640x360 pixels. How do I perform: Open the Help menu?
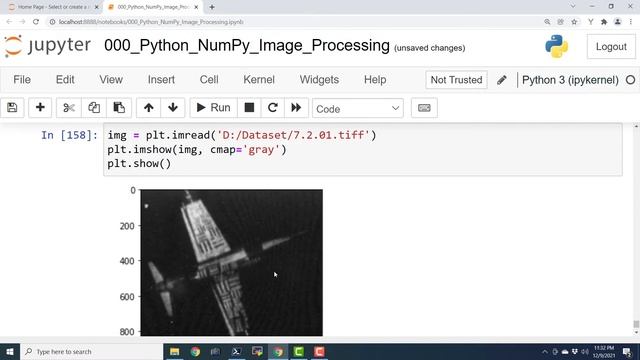(x=375, y=80)
